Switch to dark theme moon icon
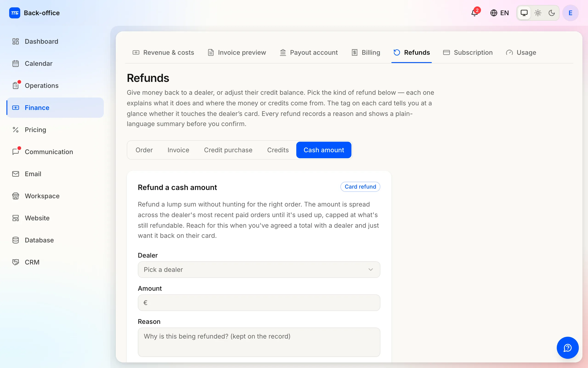Screen dimensions: 588x368 pyautogui.click(x=551, y=13)
